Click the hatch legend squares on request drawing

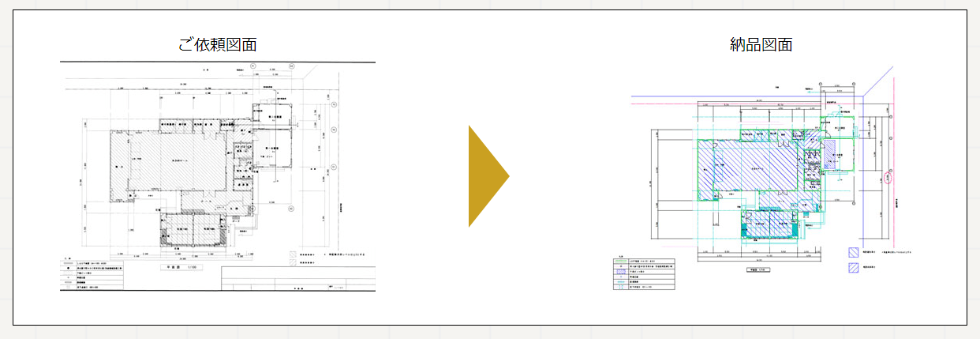[294, 260]
